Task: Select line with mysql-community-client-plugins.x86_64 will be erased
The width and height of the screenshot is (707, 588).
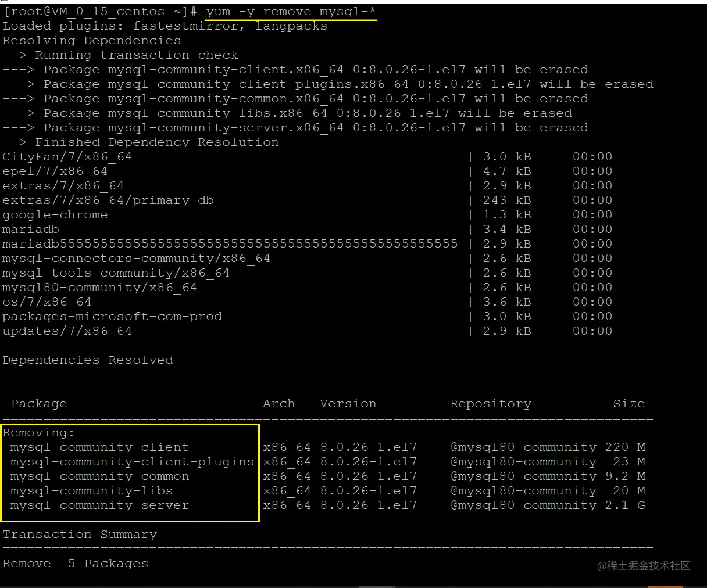Action: click(x=328, y=84)
